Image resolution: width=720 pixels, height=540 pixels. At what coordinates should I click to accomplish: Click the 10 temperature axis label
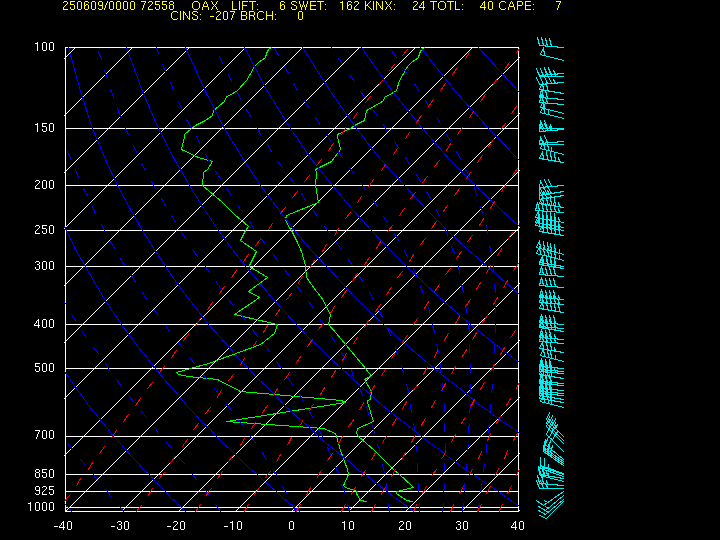[348, 526]
